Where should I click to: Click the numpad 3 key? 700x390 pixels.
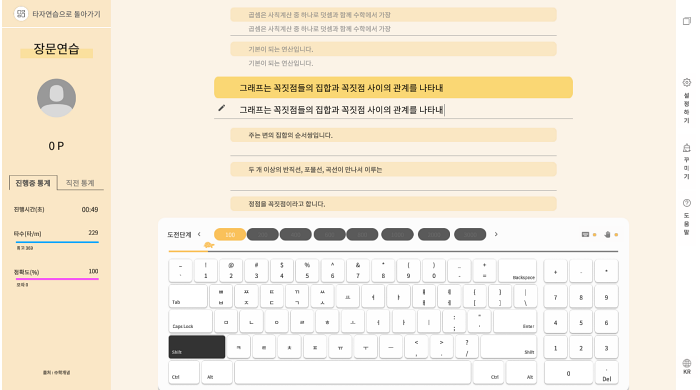click(x=606, y=347)
